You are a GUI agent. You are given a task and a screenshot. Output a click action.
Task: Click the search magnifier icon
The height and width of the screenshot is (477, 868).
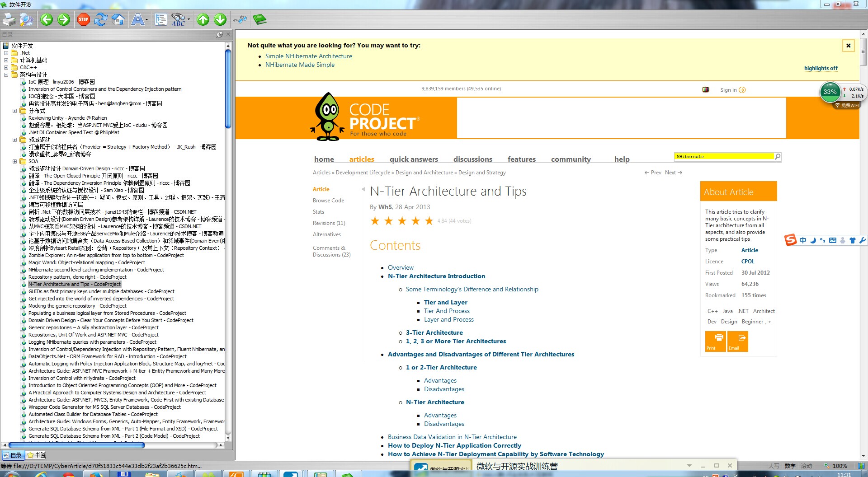[778, 157]
